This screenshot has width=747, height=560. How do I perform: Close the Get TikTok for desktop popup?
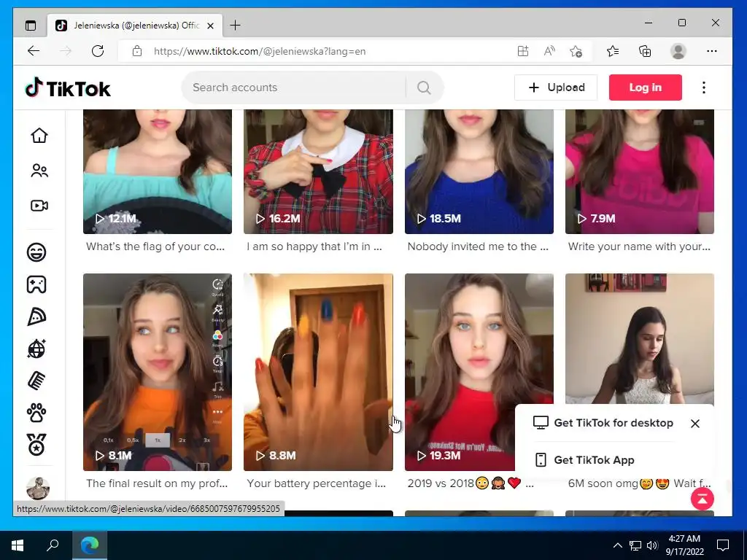pos(695,424)
